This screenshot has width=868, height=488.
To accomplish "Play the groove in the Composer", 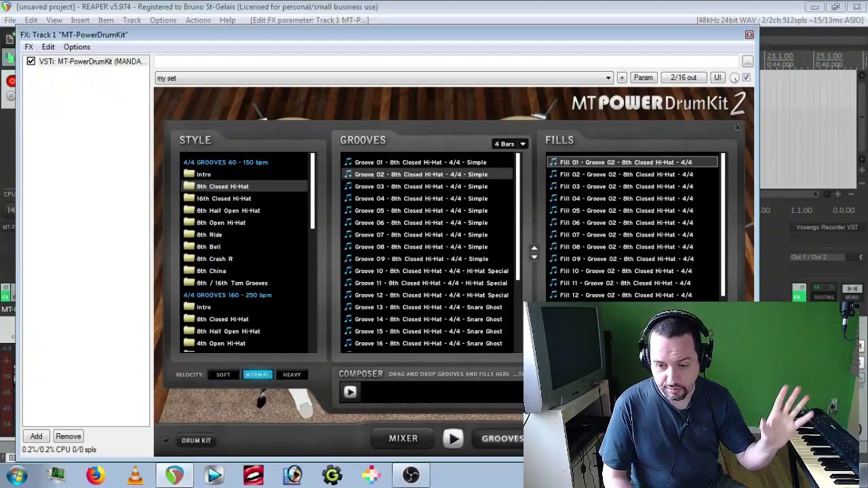I will coord(350,392).
